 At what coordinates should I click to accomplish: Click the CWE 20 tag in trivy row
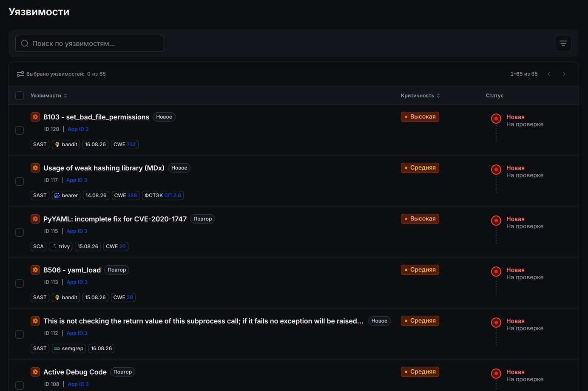(116, 246)
